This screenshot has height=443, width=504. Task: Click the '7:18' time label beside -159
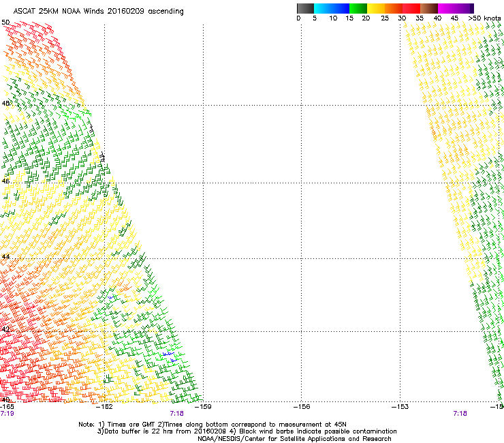pyautogui.click(x=177, y=414)
